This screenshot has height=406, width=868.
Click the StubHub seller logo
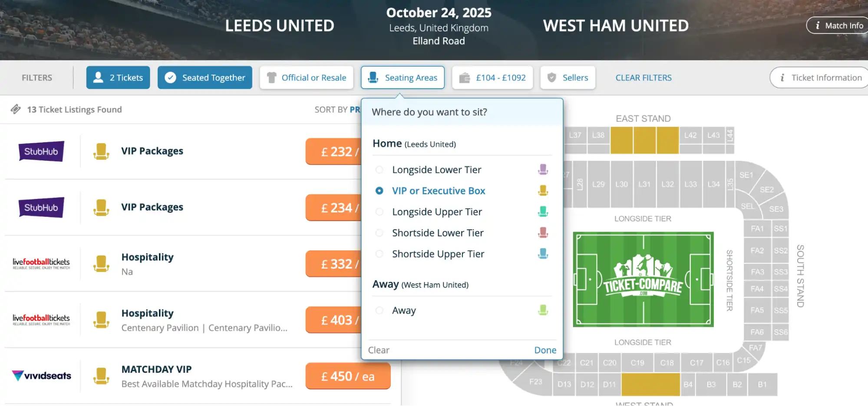(x=41, y=152)
